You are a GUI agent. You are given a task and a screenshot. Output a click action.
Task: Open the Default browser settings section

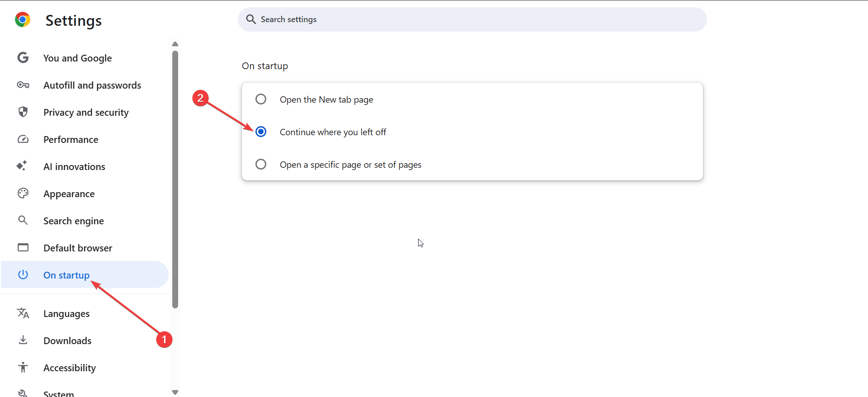78,248
